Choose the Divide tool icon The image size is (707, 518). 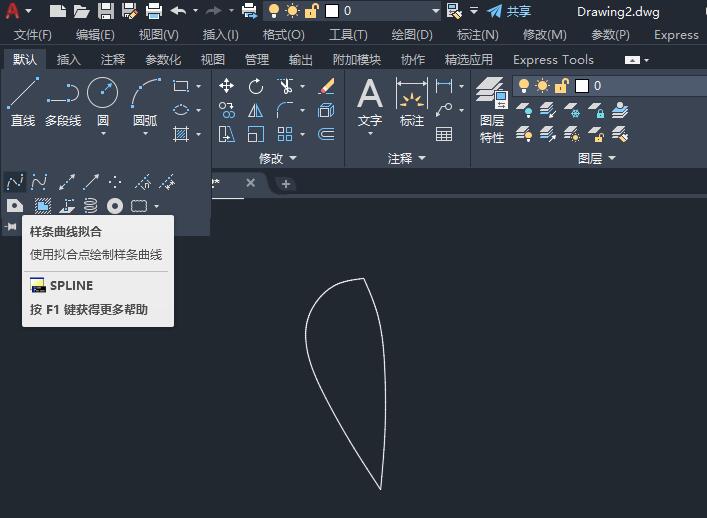pos(143,183)
